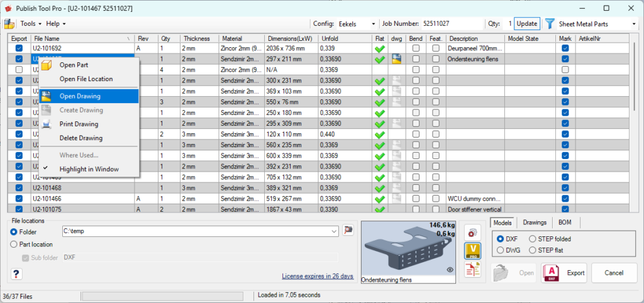
Task: Click the Flat checkmark in U2-101468 row
Action: coord(380,189)
